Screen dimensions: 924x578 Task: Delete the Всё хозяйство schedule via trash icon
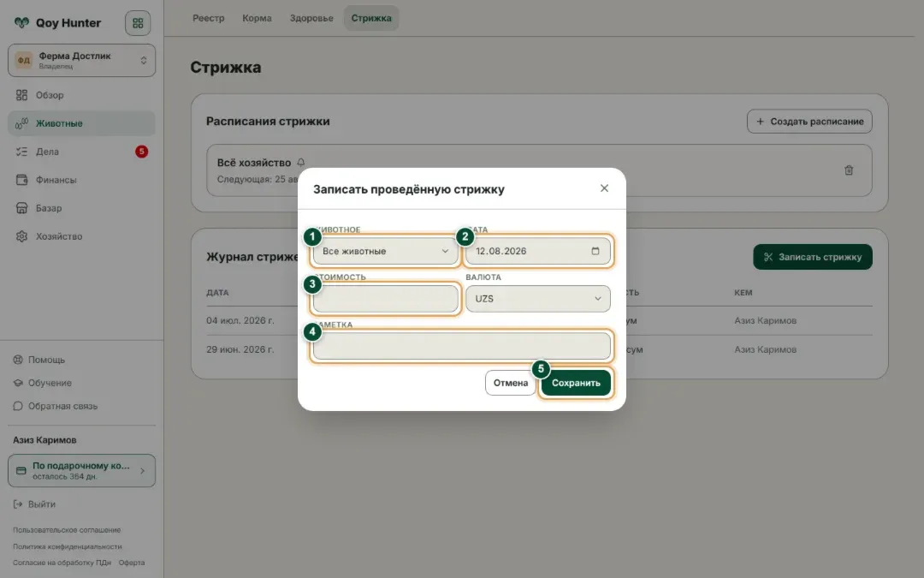coord(849,170)
